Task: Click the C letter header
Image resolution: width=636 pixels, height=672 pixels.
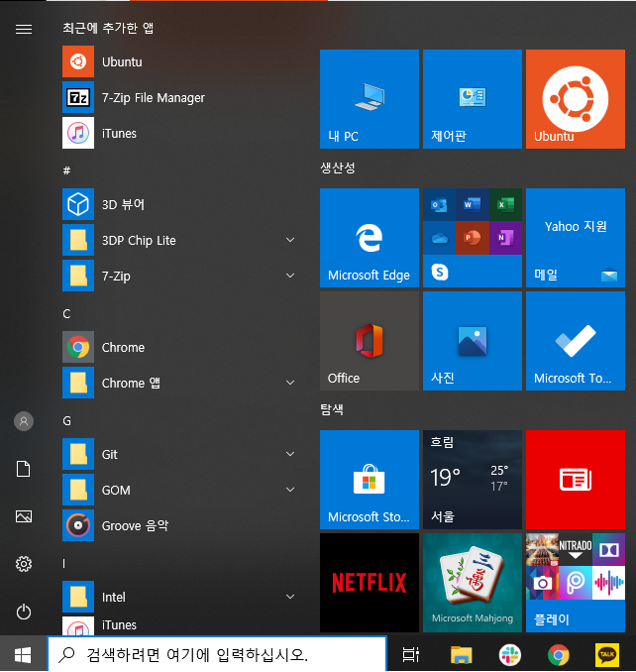Action: (66, 314)
